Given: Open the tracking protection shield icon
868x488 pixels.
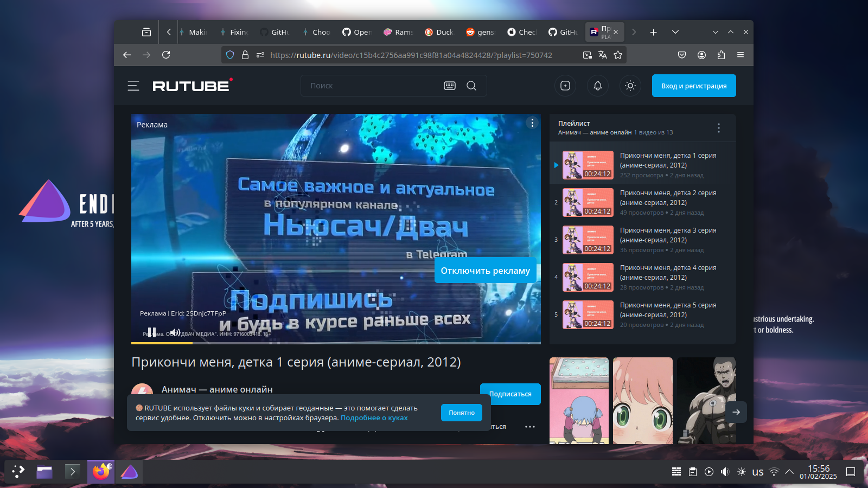Looking at the screenshot, I should [230, 55].
